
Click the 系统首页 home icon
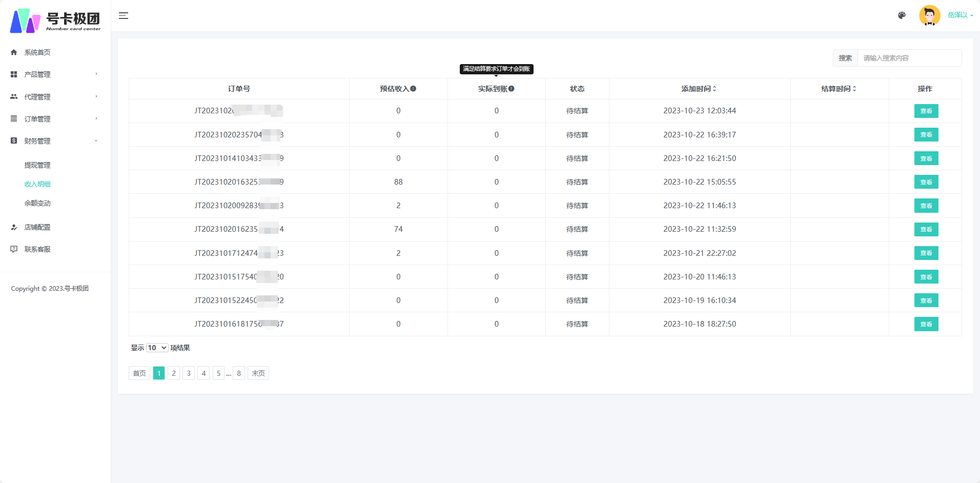point(14,52)
